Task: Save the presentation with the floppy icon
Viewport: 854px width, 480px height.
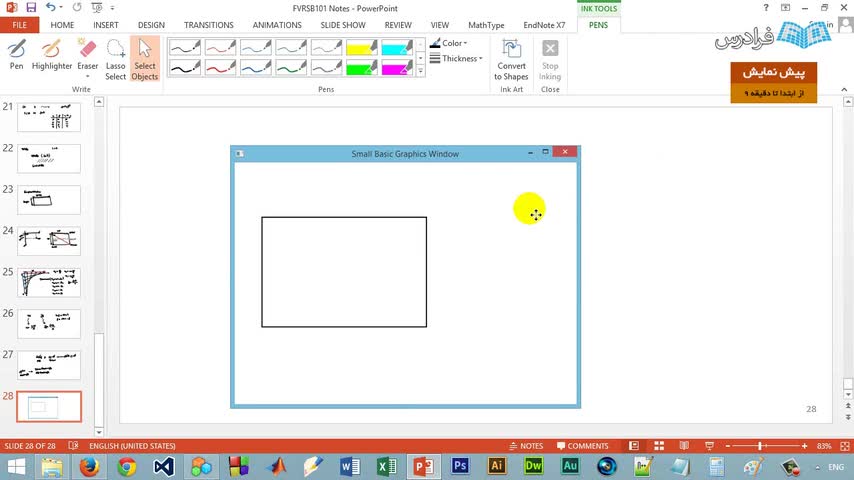Action: pos(30,8)
